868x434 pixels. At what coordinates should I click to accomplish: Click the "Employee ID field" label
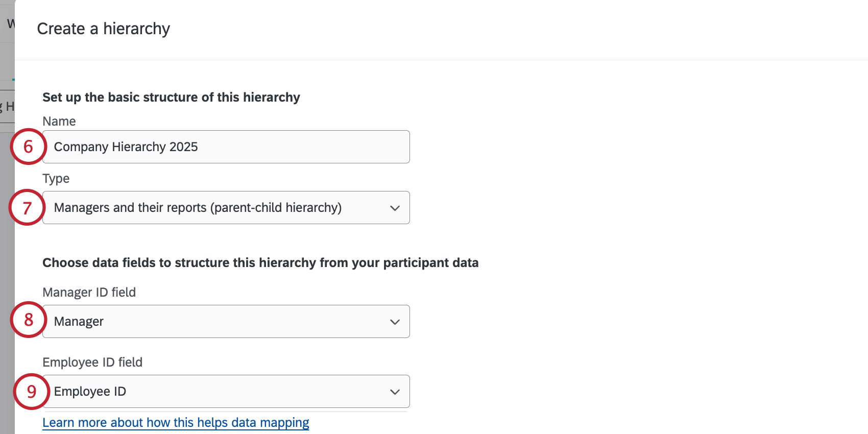(92, 362)
